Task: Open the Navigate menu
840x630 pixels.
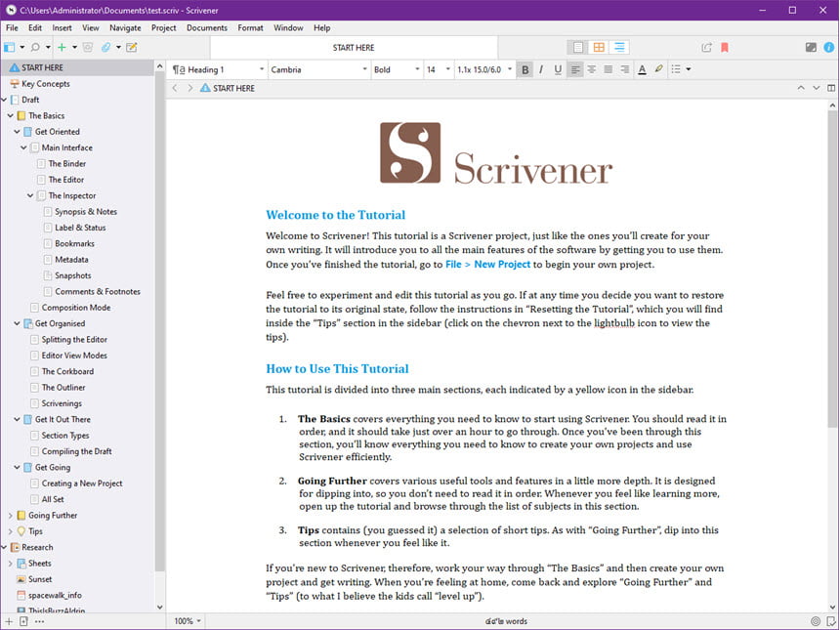Action: pos(125,28)
